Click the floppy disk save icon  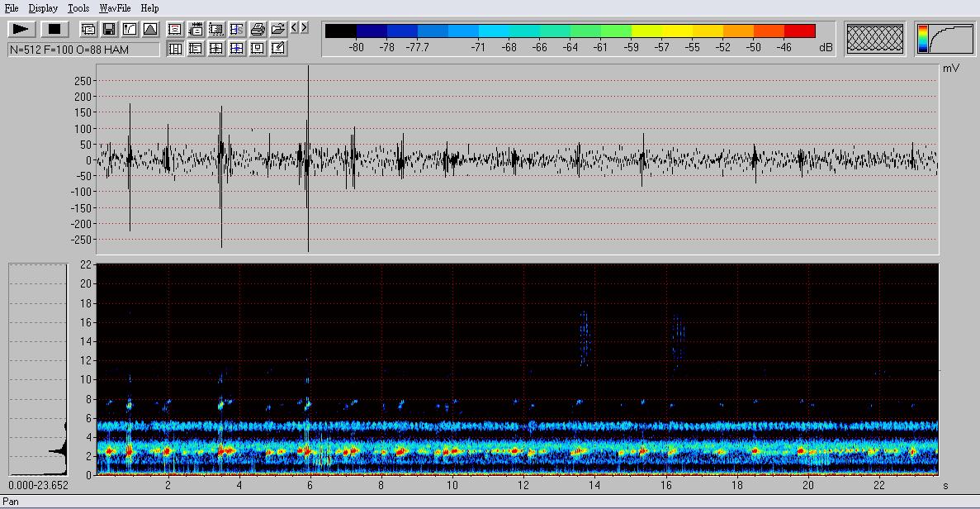click(109, 29)
